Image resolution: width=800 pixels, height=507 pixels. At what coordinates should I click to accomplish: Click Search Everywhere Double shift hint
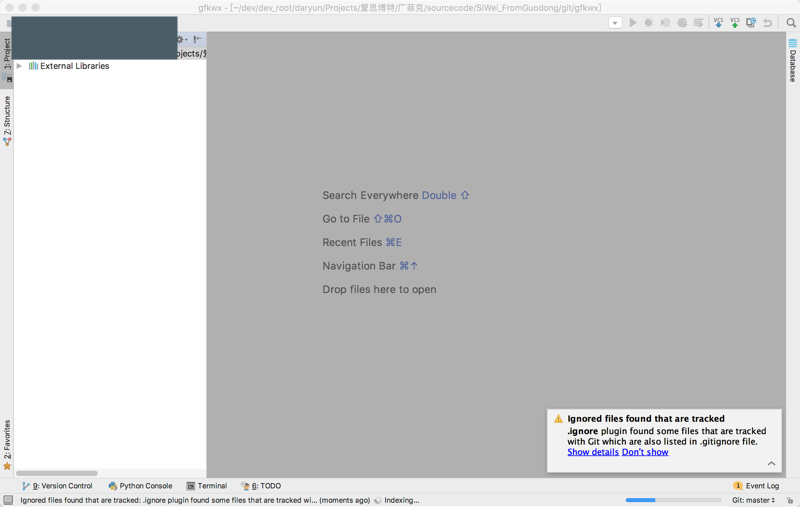395,195
